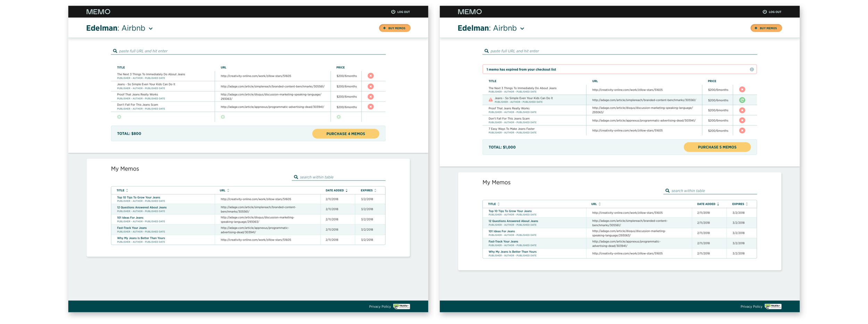Remove 'The Next 3 Things' from $1,000 checkout

click(742, 90)
